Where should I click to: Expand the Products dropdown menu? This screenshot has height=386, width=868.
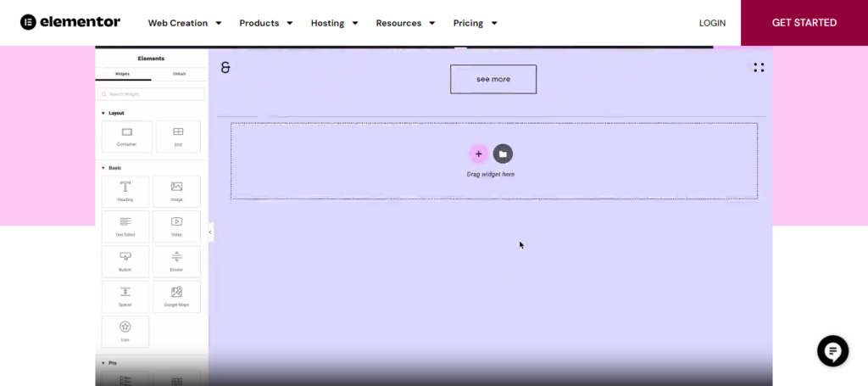point(266,23)
